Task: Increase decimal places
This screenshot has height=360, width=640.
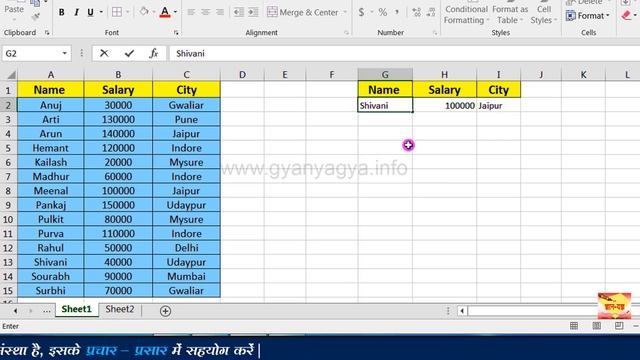Action: click(416, 12)
